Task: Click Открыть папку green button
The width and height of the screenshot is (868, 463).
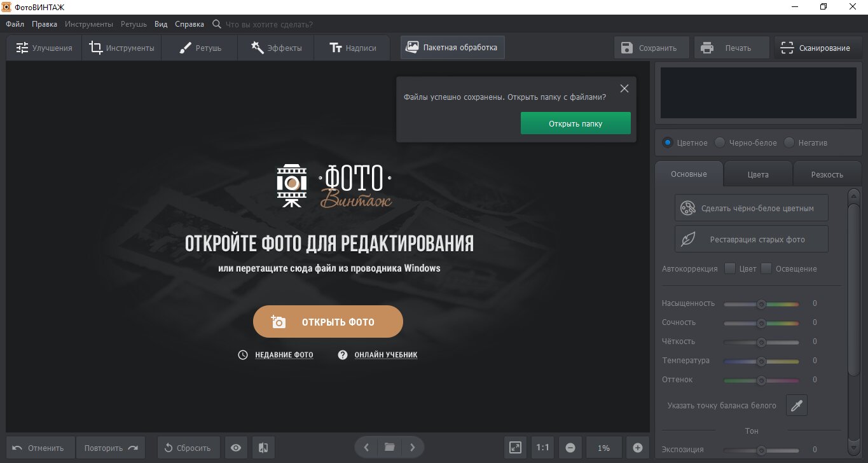Action: tap(575, 123)
